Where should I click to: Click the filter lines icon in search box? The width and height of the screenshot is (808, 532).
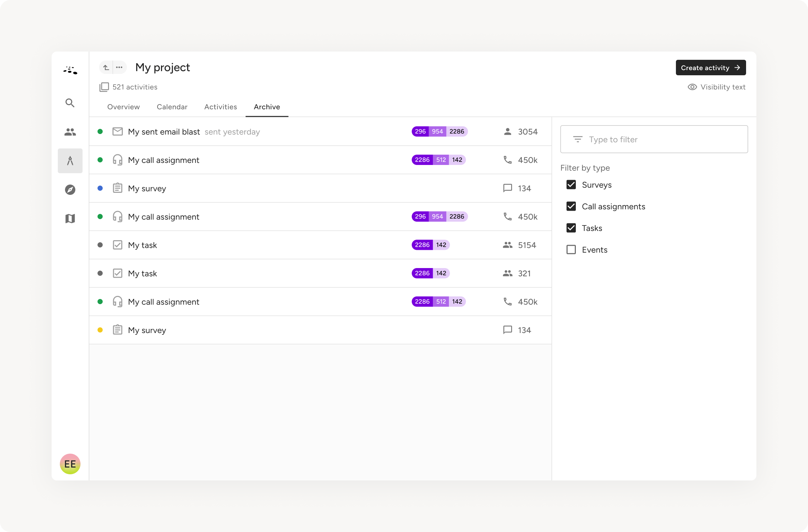tap(578, 139)
